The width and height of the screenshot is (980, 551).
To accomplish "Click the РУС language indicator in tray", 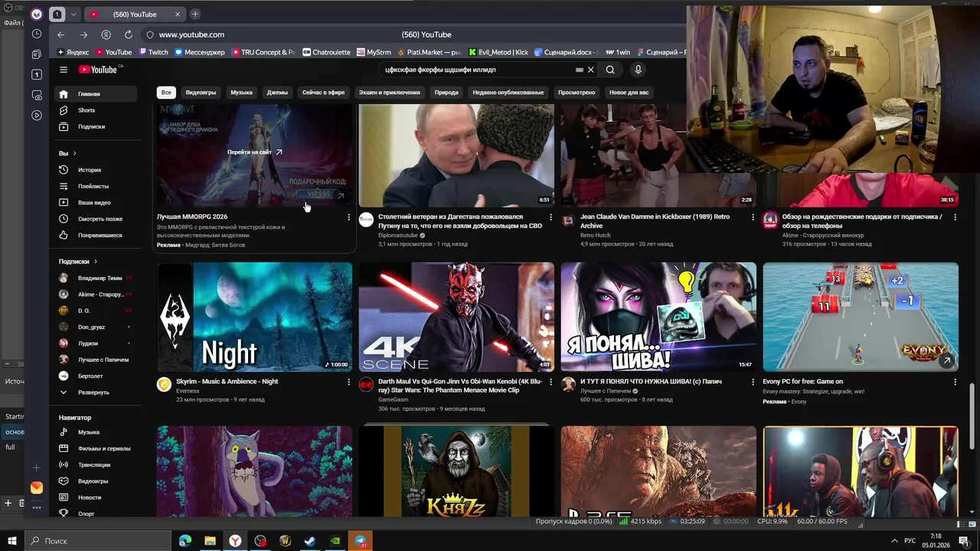I will (x=910, y=541).
